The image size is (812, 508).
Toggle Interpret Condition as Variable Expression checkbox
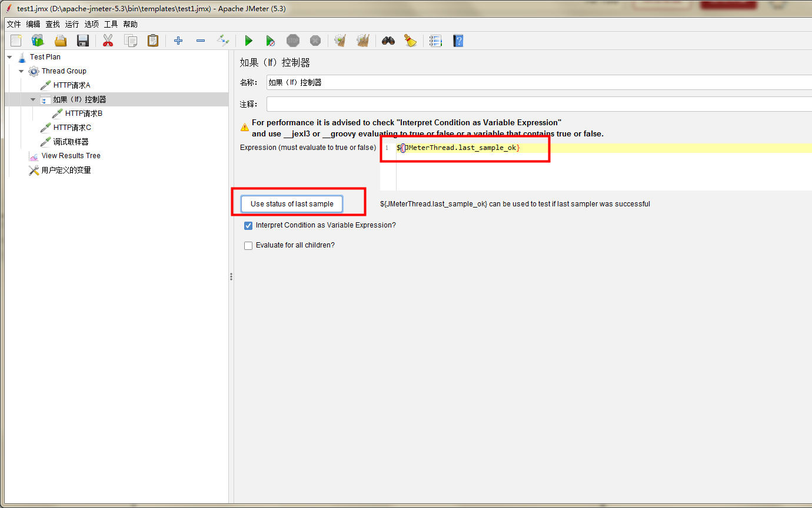(248, 225)
